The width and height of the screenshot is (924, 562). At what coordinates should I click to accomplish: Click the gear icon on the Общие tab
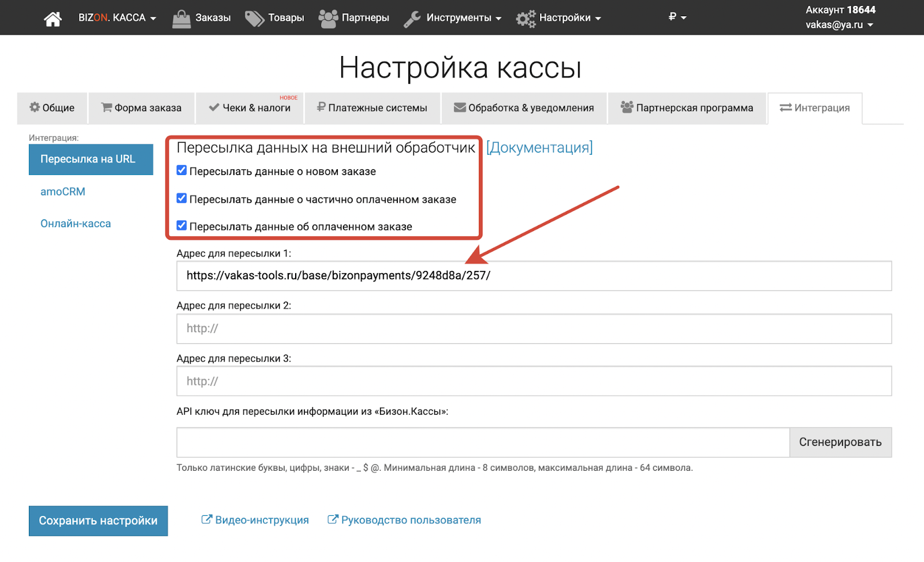pos(35,107)
